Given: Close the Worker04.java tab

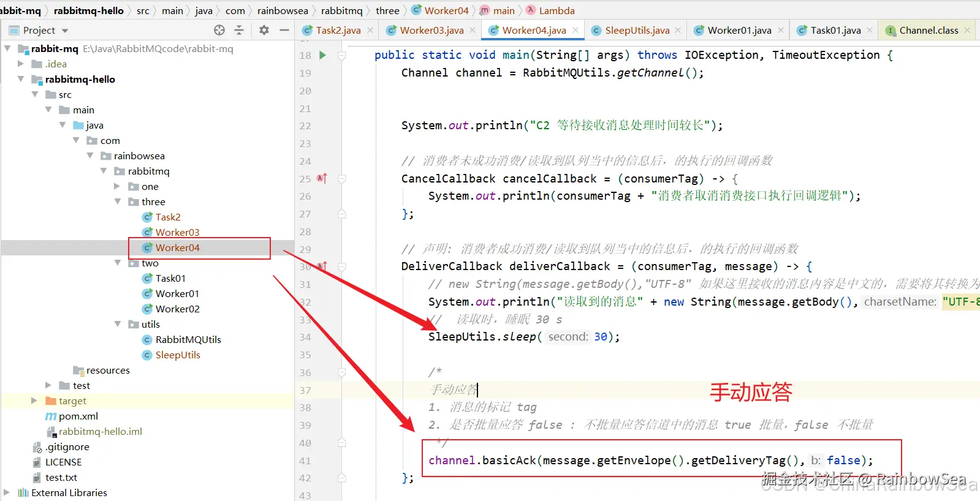Looking at the screenshot, I should [x=575, y=30].
